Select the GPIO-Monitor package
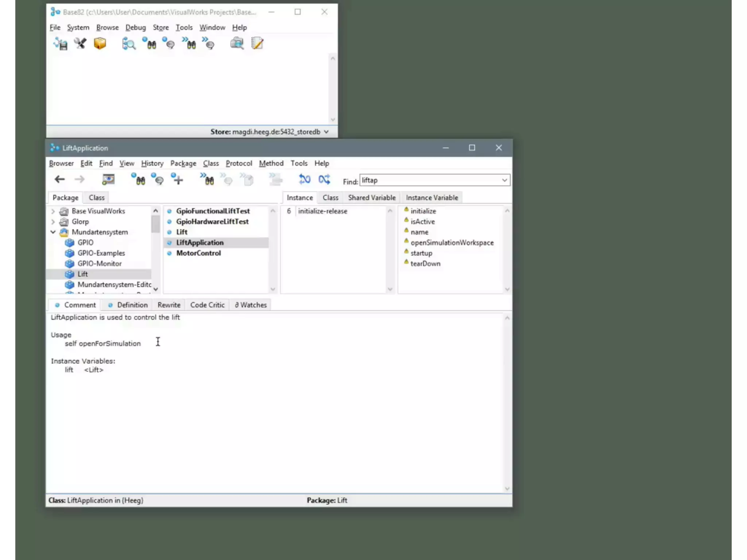Viewport: 747px width, 560px height. coord(99,264)
